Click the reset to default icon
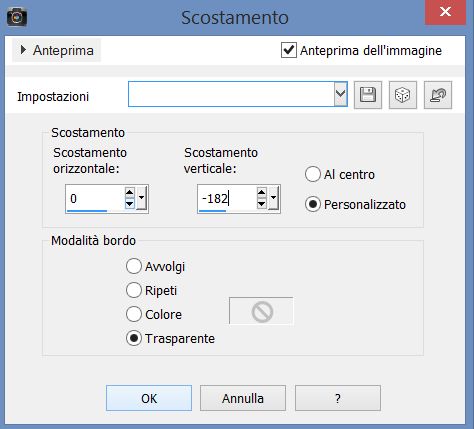This screenshot has height=429, width=474. (438, 95)
